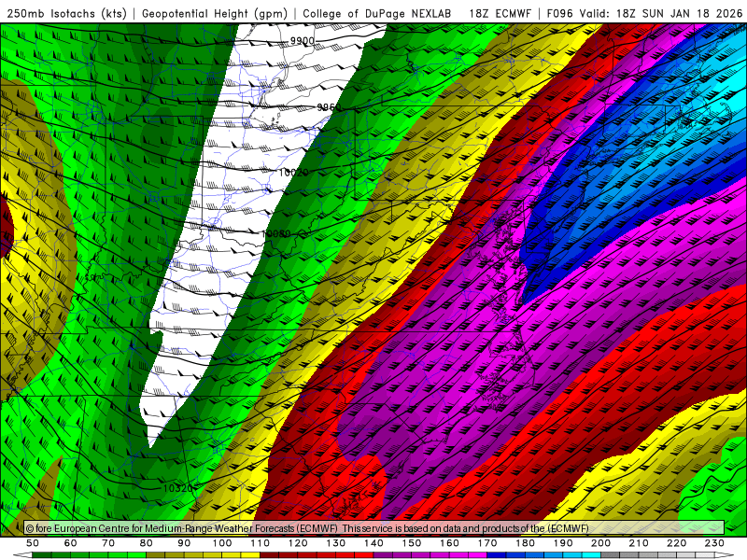747x560 pixels.
Task: Click the 10320 height contour label
Action: 177,488
